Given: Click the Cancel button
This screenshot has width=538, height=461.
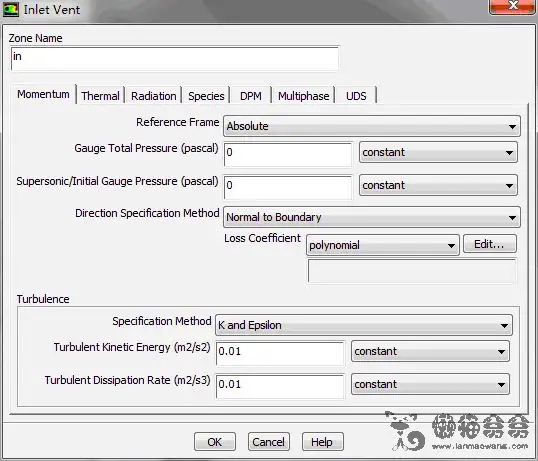Looking at the screenshot, I should 269,442.
